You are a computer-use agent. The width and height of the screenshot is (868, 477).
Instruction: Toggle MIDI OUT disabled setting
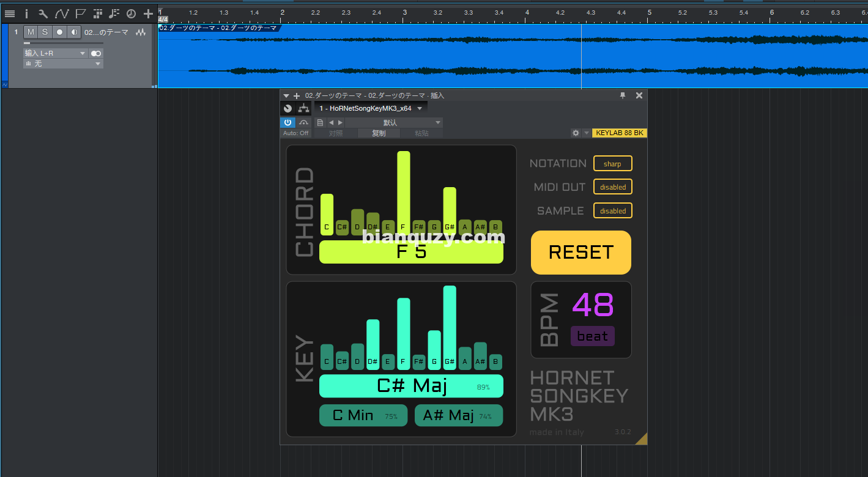612,187
